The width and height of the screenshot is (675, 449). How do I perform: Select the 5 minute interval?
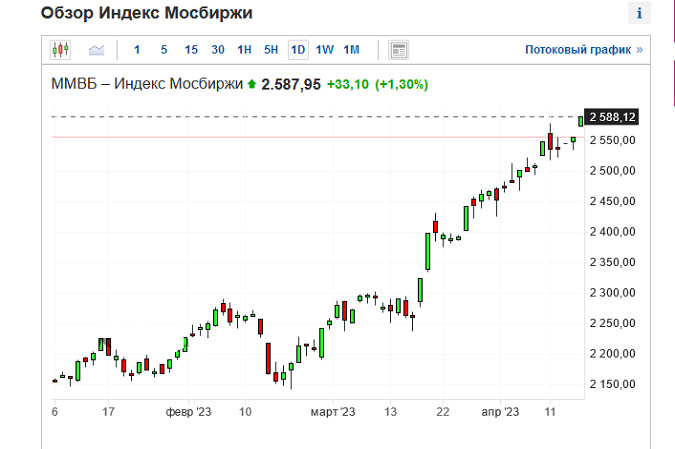pyautogui.click(x=164, y=50)
